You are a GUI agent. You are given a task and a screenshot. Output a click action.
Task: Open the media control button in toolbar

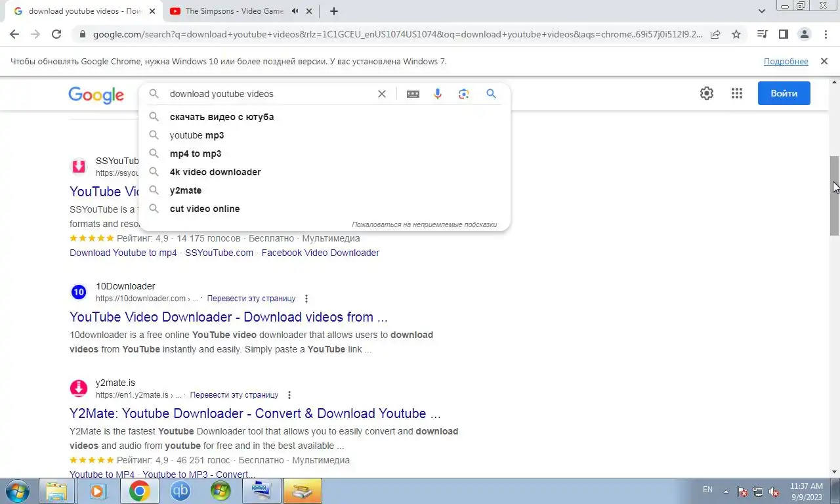coord(762,34)
